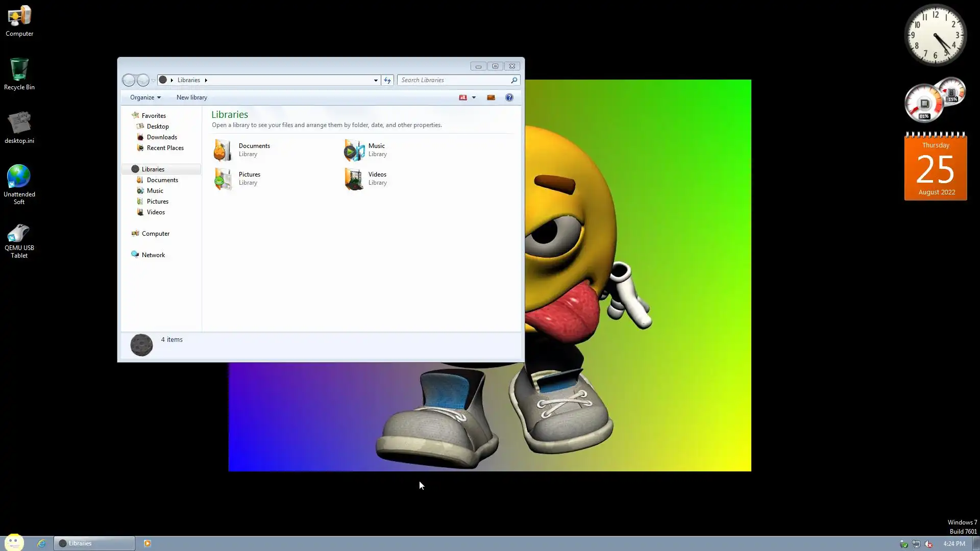Open the Organize dropdown menu
This screenshot has height=551, width=980.
coord(145,97)
